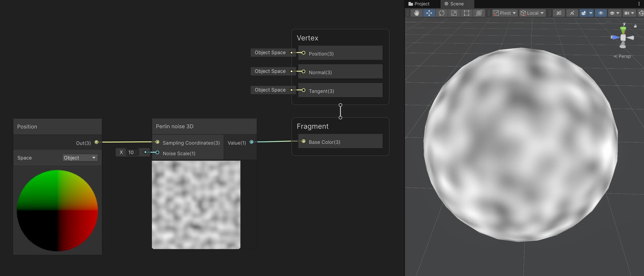The height and width of the screenshot is (276, 644).
Task: Click the Sampling Coordinates(3) input port
Action: point(157,142)
